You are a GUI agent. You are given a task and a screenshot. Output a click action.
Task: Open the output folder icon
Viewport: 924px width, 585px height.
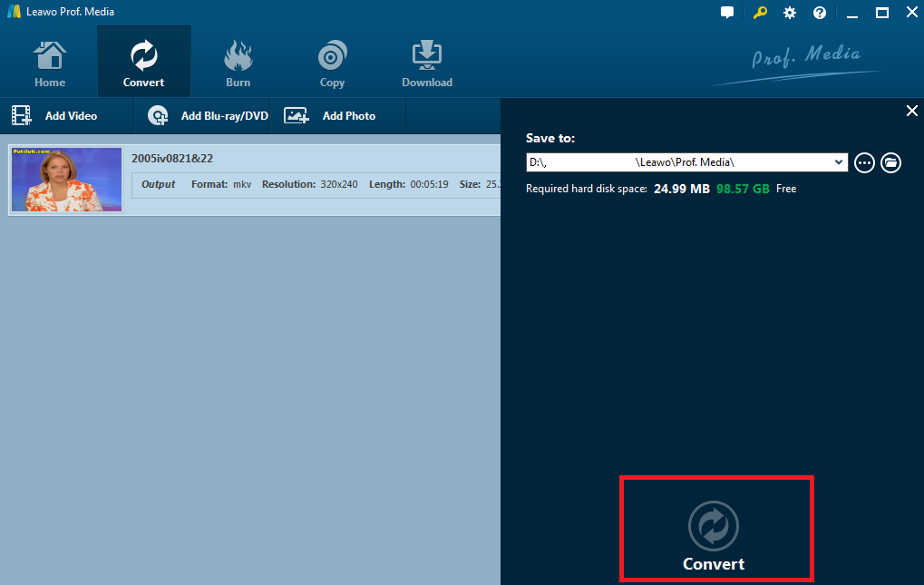[890, 162]
